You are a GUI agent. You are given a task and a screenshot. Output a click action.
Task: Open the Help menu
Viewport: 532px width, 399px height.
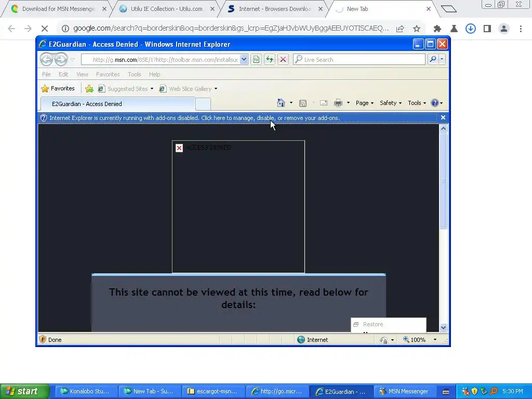coord(154,74)
